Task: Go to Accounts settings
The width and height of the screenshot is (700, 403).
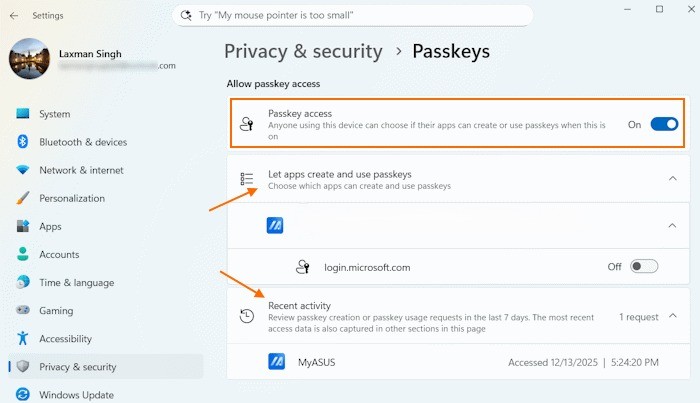Action: point(59,254)
